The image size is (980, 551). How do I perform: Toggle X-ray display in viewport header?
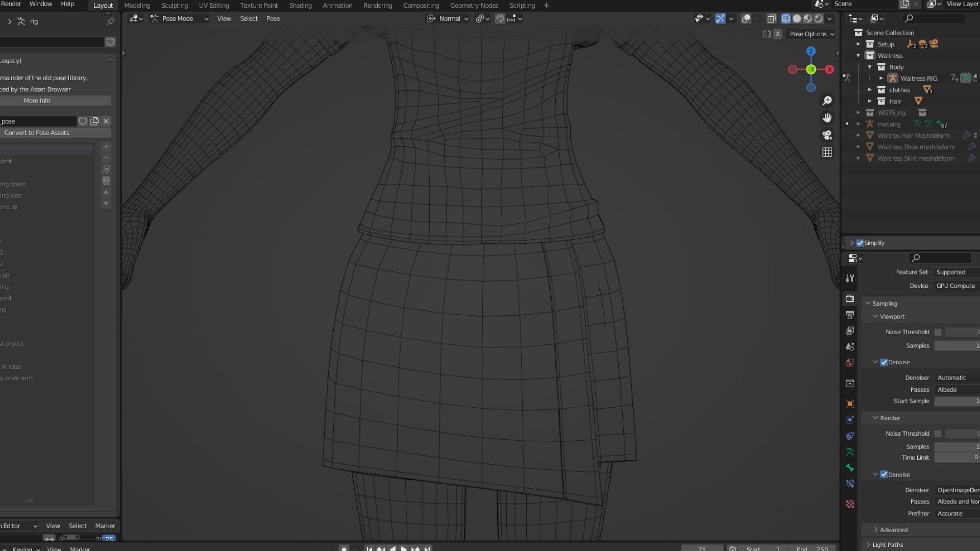coord(771,19)
